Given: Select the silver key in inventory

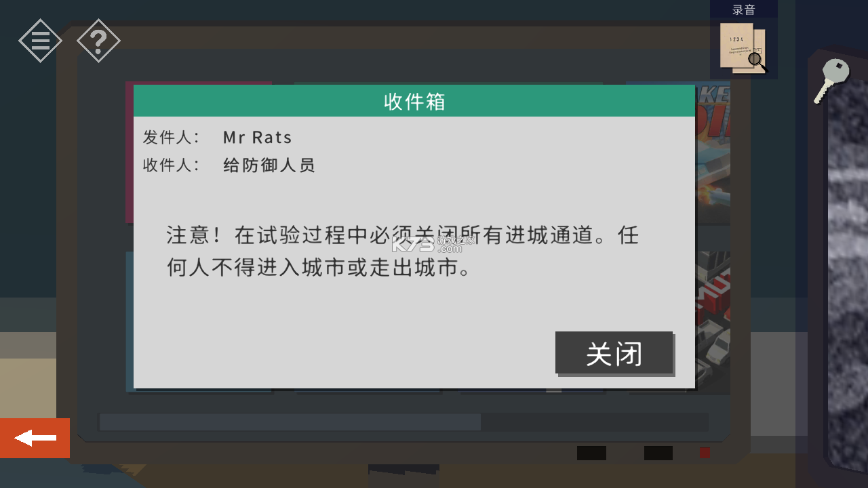Looking at the screenshot, I should click(831, 81).
